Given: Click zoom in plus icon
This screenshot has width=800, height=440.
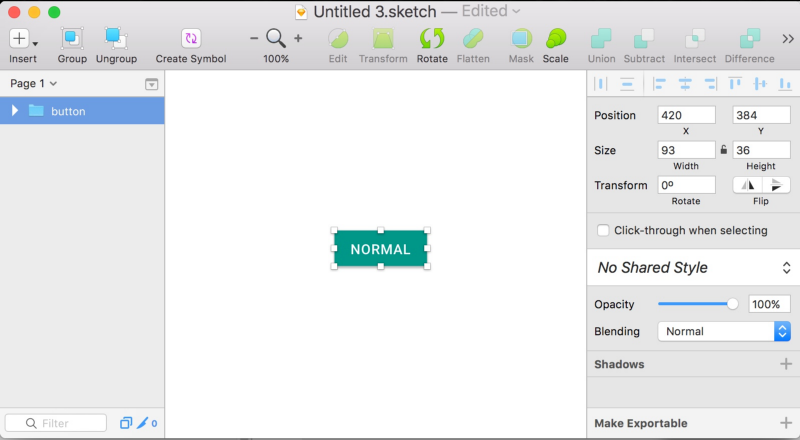Looking at the screenshot, I should click(x=298, y=38).
